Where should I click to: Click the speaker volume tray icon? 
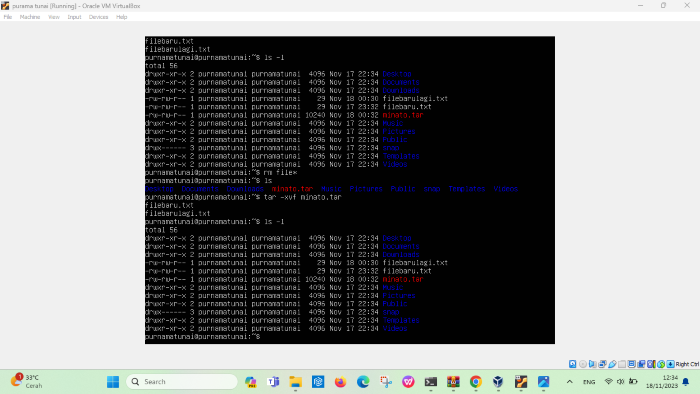pos(621,382)
